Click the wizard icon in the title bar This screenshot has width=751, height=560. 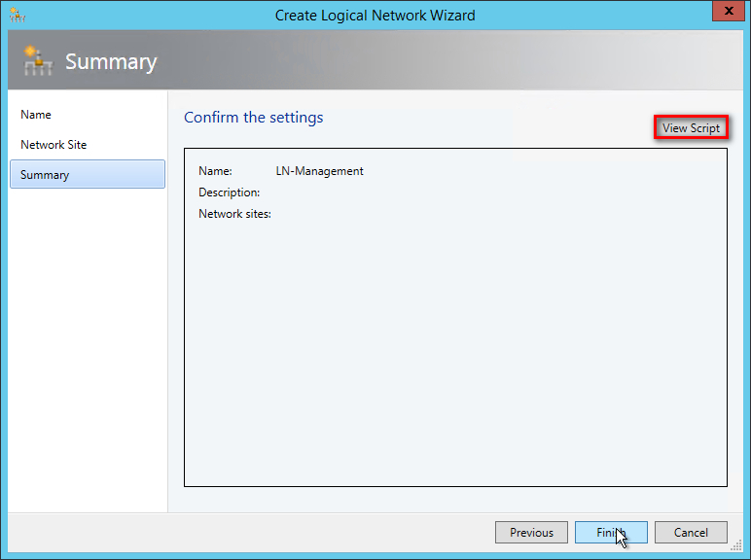coord(17,16)
